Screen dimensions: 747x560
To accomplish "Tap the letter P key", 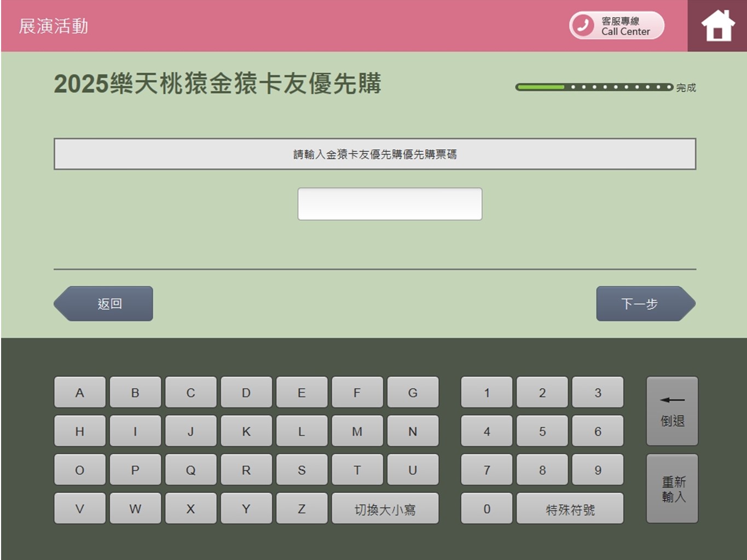I will pyautogui.click(x=135, y=470).
